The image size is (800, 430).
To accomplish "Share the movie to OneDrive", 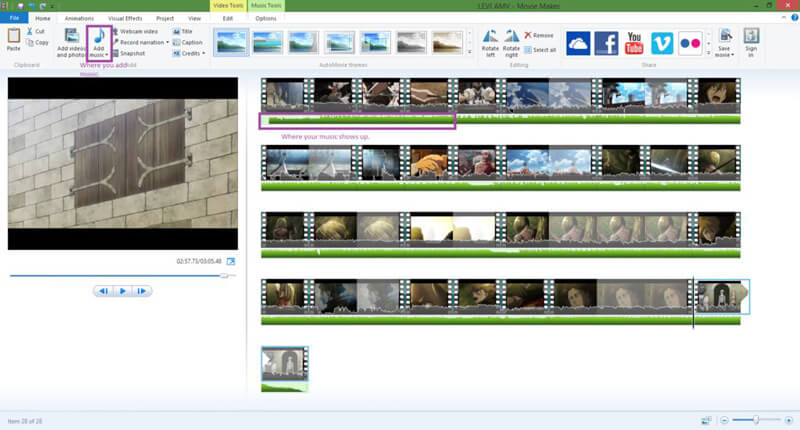I will (578, 42).
